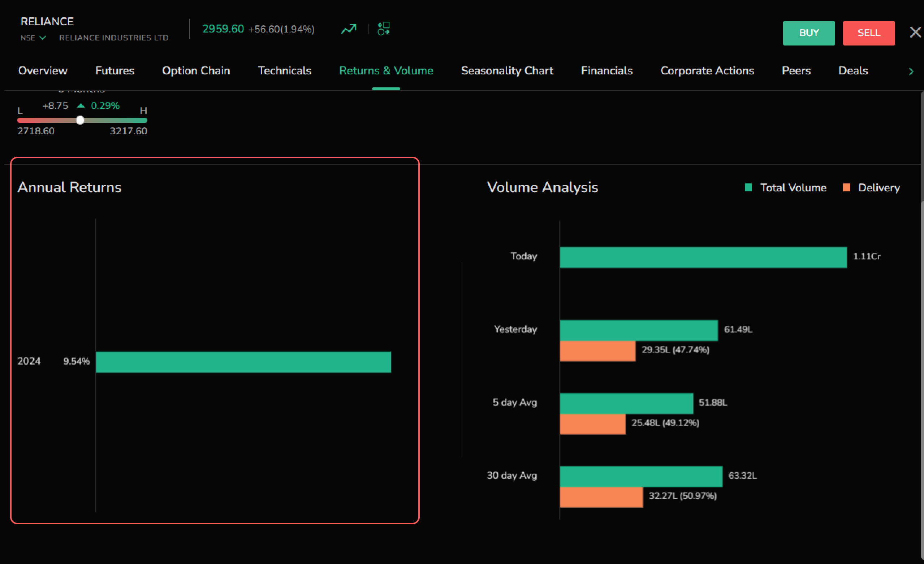Click the 1.11Cr volume label

click(867, 256)
